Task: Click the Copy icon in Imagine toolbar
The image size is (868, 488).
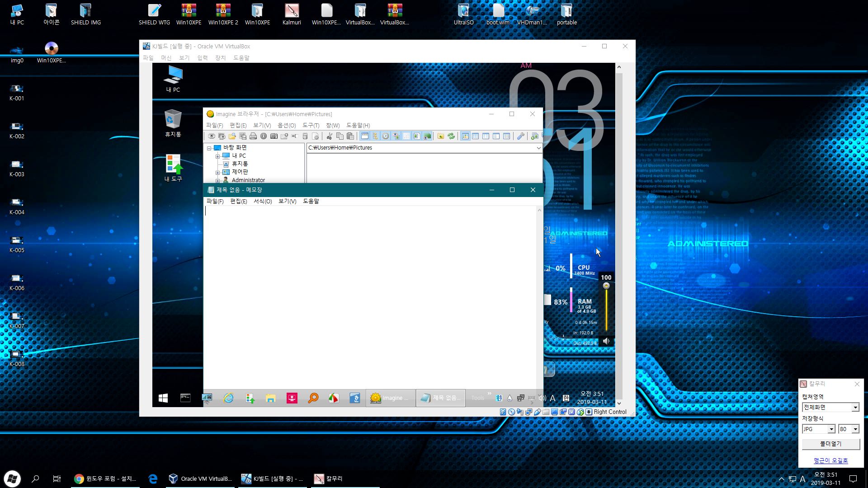Action: (340, 136)
